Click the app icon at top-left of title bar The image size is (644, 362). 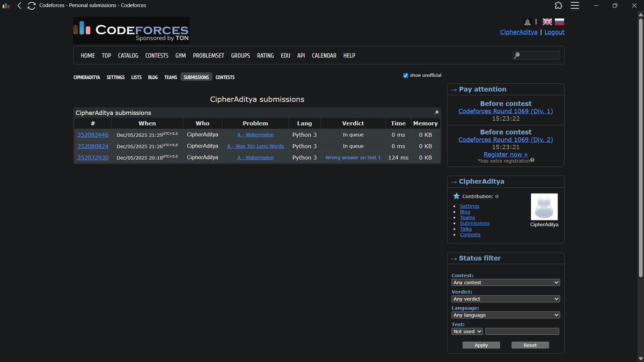pos(6,5)
